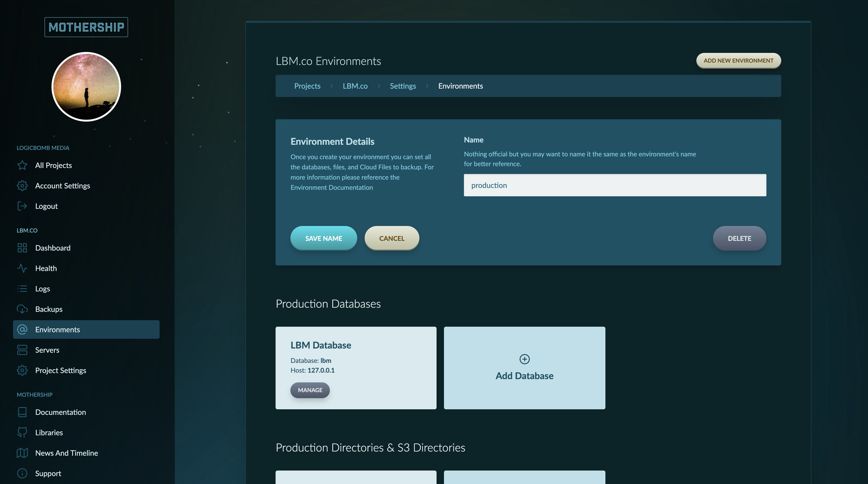Click the MOTHERSHIP sidebar section label
Image resolution: width=868 pixels, height=484 pixels.
(x=34, y=394)
